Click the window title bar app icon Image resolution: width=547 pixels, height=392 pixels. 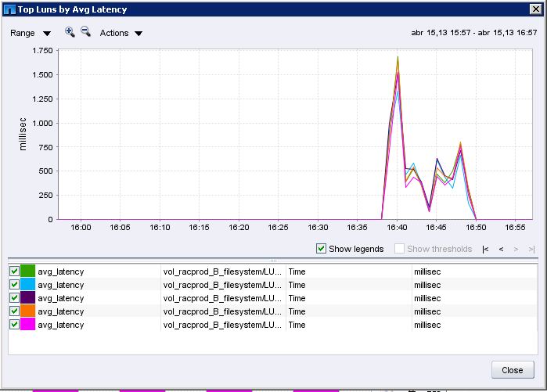pyautogui.click(x=9, y=9)
